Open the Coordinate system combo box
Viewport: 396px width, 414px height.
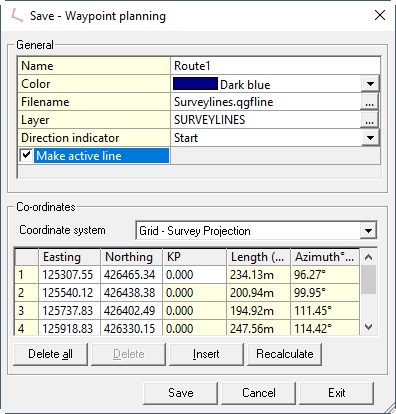(x=256, y=231)
